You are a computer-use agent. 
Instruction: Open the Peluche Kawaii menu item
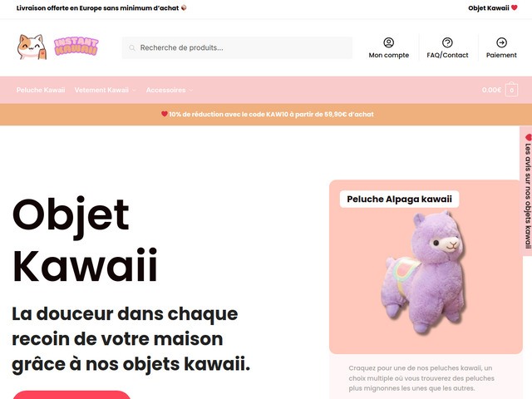[x=41, y=90]
